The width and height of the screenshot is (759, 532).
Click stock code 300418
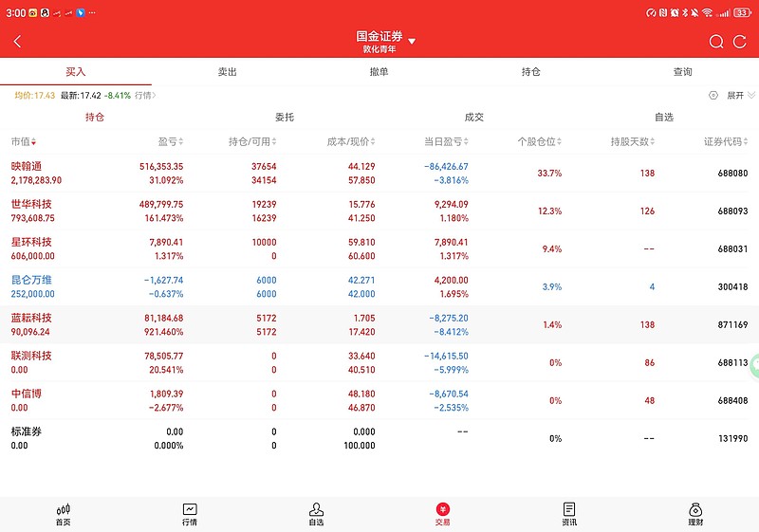click(x=732, y=286)
